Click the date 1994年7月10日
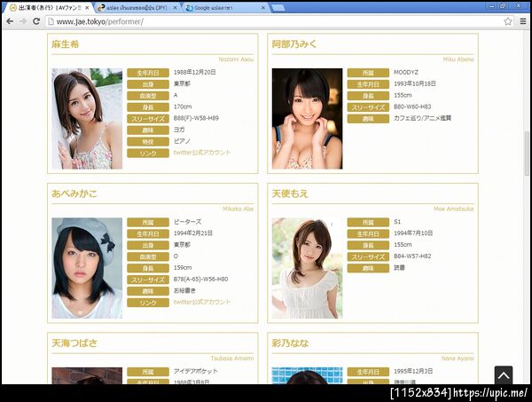 [413, 233]
